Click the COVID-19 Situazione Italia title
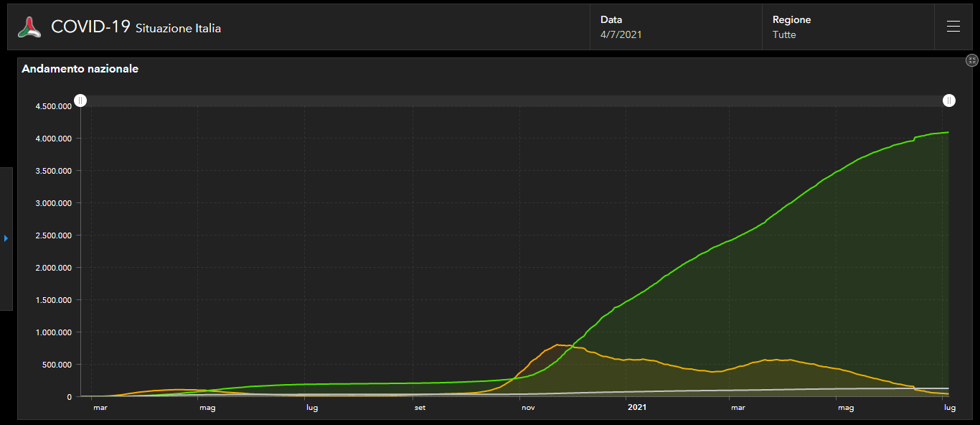980x425 pixels. click(x=136, y=27)
